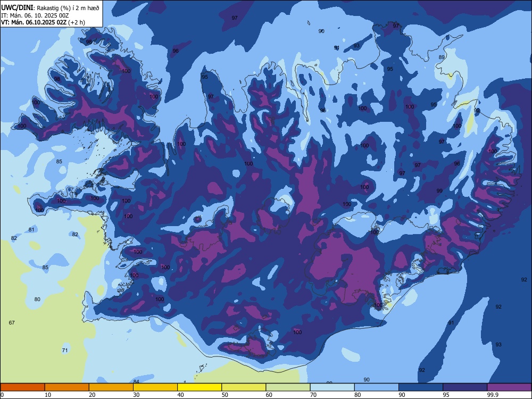Pick the purple above-99.9 legend swatch
The image size is (532, 399).
(x=509, y=387)
